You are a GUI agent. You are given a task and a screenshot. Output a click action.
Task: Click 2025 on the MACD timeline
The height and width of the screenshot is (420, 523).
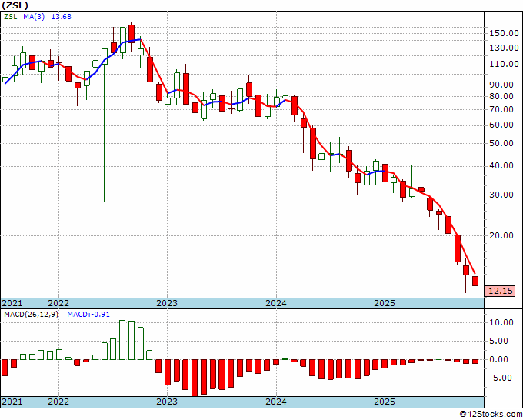[x=385, y=402]
